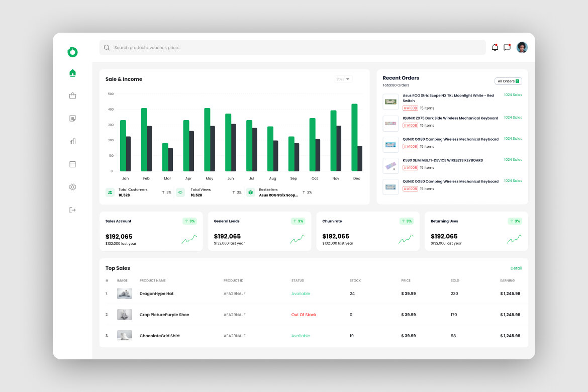Click the #A1008 tag on K580 keyboard
The height and width of the screenshot is (392, 588).
410,167
